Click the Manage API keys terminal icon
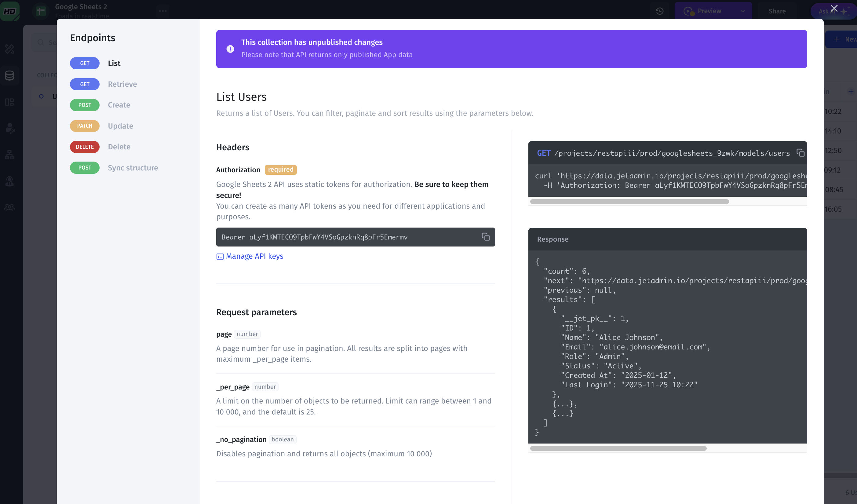Screen dimensions: 857x504 click(x=220, y=256)
